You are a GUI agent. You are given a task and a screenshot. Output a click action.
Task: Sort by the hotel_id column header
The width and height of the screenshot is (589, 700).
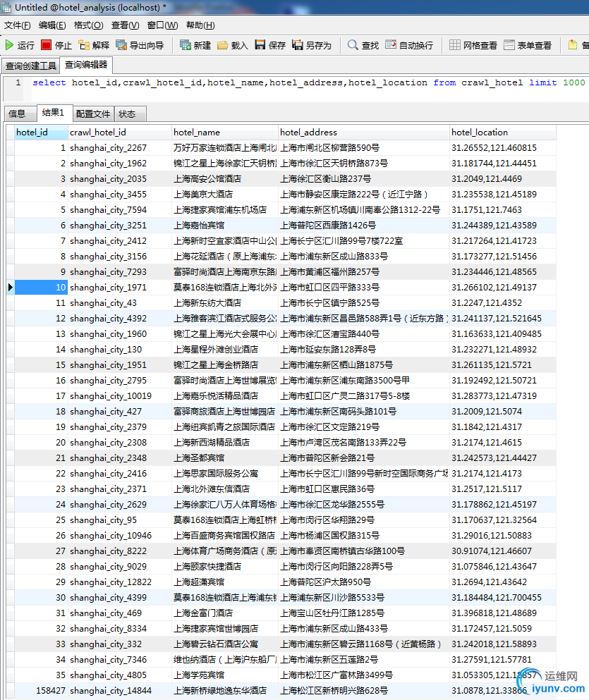tap(41, 132)
